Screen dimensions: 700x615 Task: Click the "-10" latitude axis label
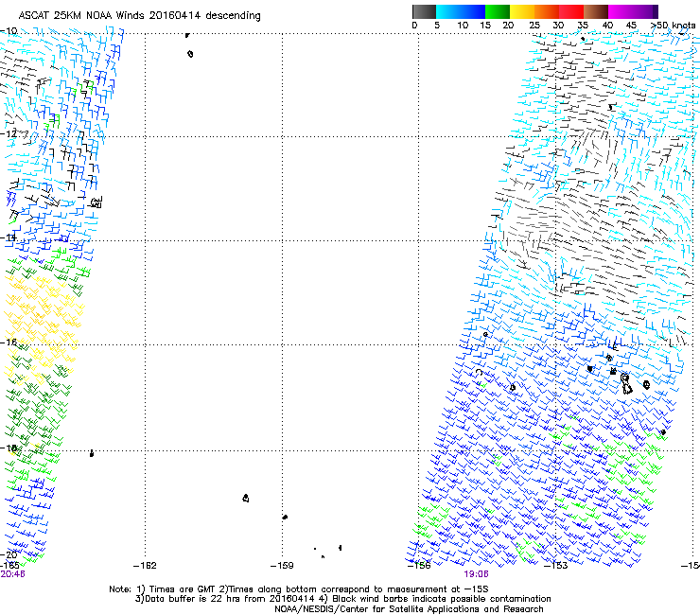[9, 31]
